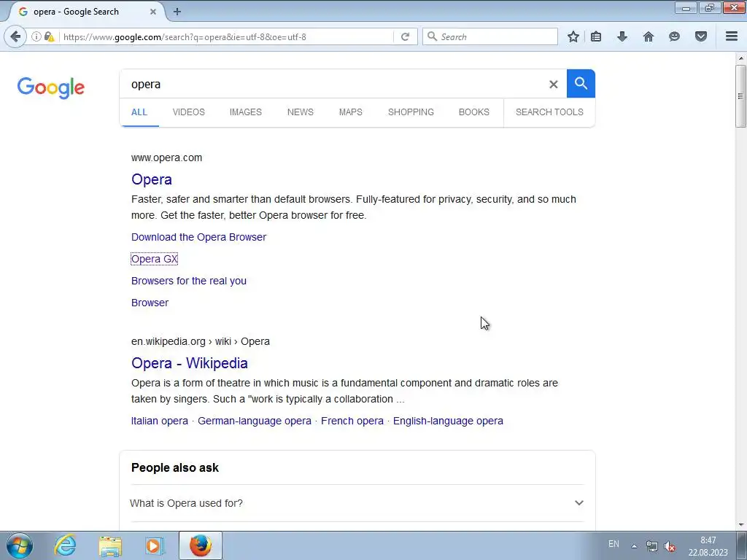
Task: Go to the Firefox home page icon
Action: (649, 36)
